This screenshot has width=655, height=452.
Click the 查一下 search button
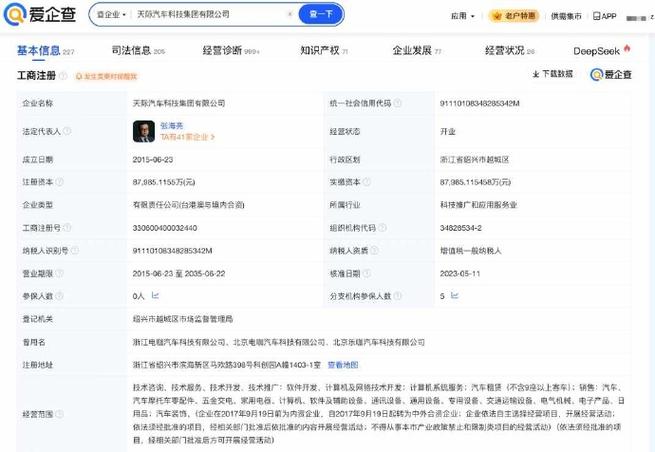tap(321, 14)
